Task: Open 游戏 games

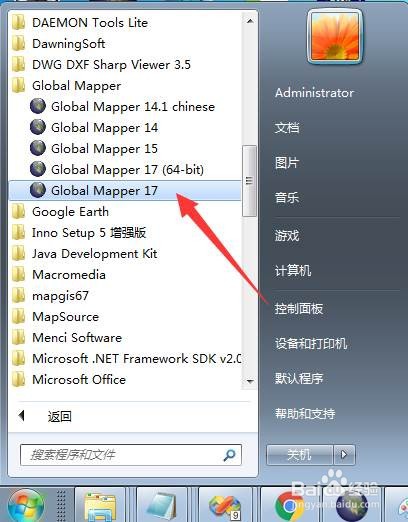Action: (x=287, y=236)
